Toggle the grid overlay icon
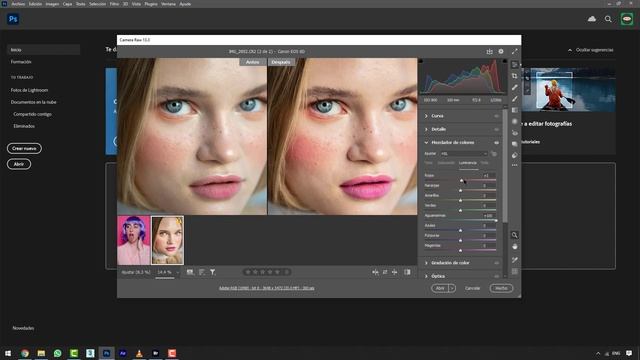The width and height of the screenshot is (640, 360). (x=515, y=271)
